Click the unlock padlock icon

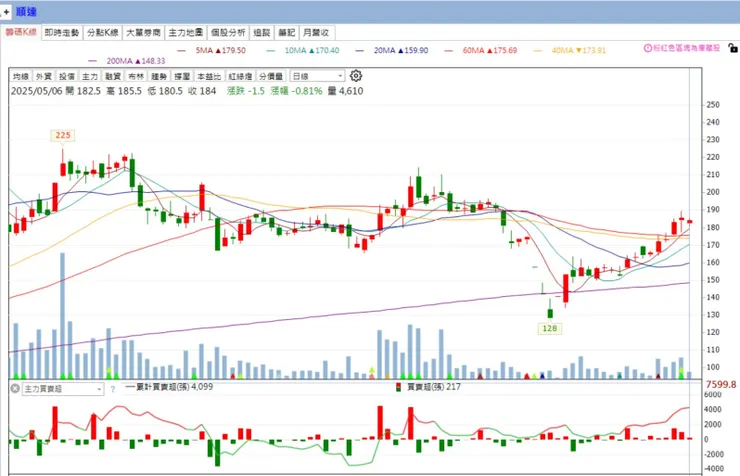(x=732, y=48)
